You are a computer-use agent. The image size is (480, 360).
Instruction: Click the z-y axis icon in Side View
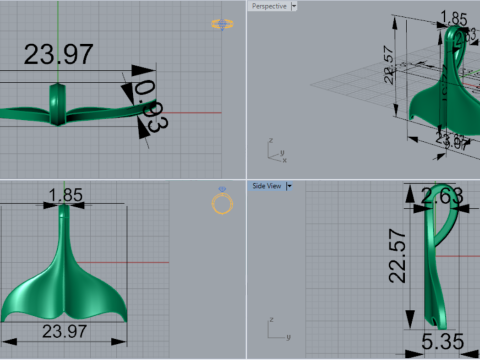(x=279, y=329)
